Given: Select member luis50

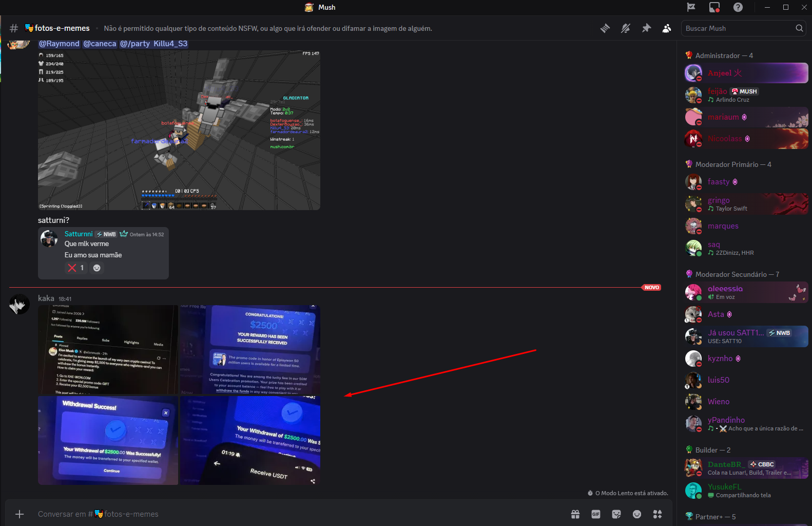Looking at the screenshot, I should (x=746, y=380).
